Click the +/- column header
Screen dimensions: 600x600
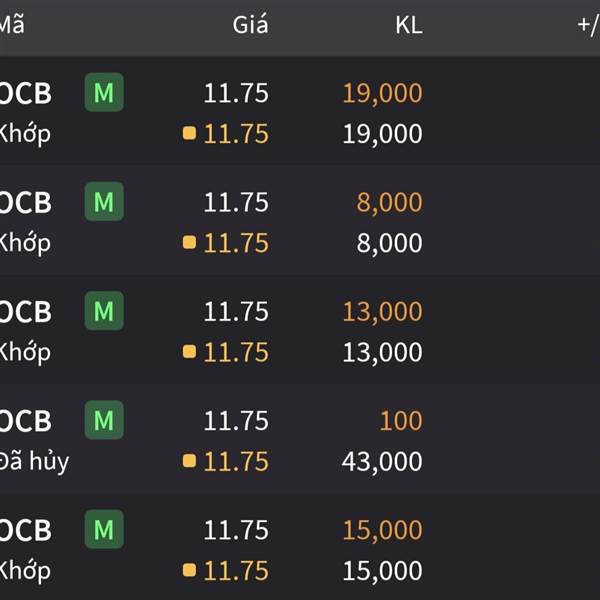pos(589,25)
